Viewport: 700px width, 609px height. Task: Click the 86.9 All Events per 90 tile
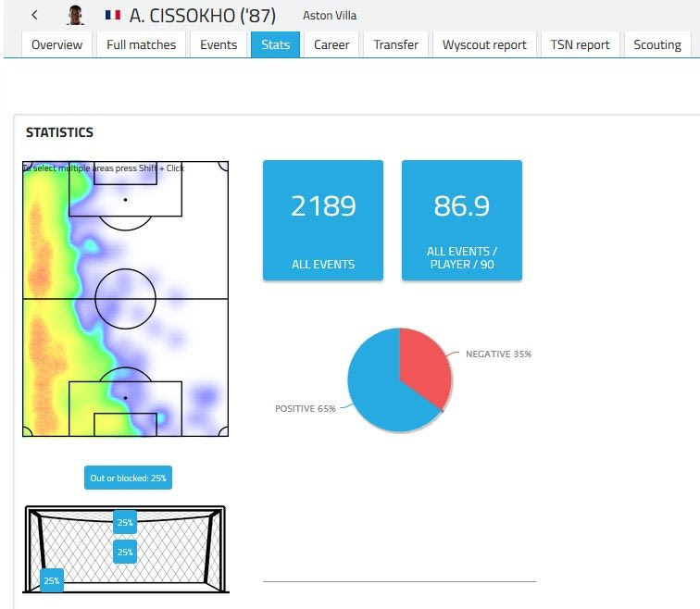tap(461, 220)
